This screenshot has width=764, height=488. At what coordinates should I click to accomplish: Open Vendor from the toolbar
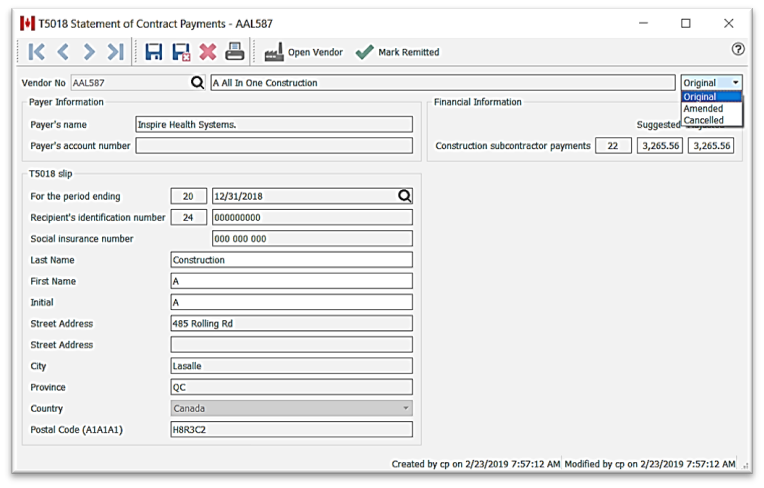click(x=304, y=52)
